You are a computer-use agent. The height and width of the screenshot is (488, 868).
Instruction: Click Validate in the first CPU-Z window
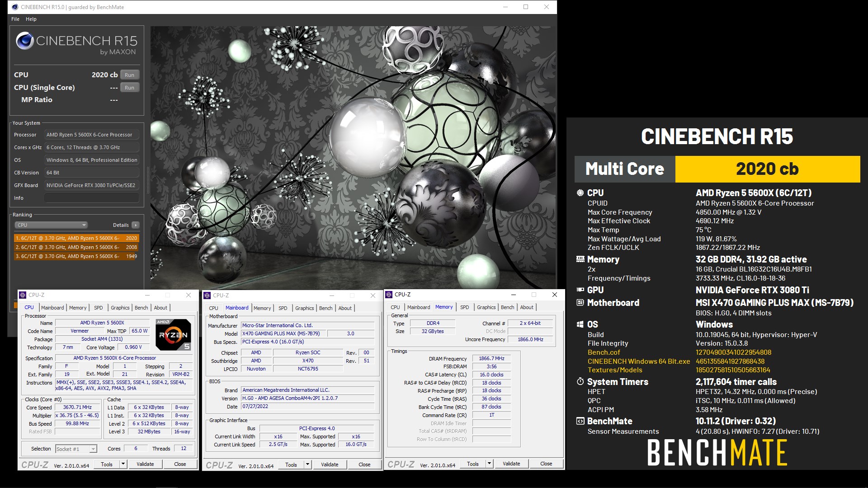[145, 464]
